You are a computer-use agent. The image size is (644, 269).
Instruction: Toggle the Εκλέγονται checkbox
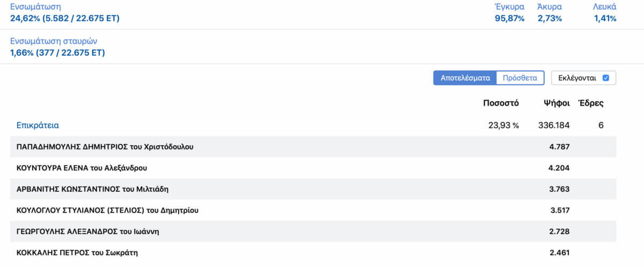(x=606, y=78)
